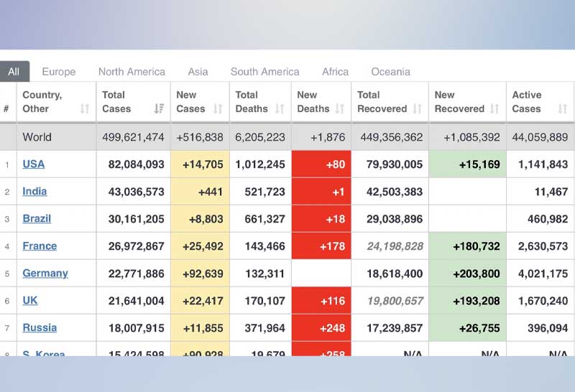Sort by Active Cases icon
This screenshot has width=575, height=392.
point(562,109)
